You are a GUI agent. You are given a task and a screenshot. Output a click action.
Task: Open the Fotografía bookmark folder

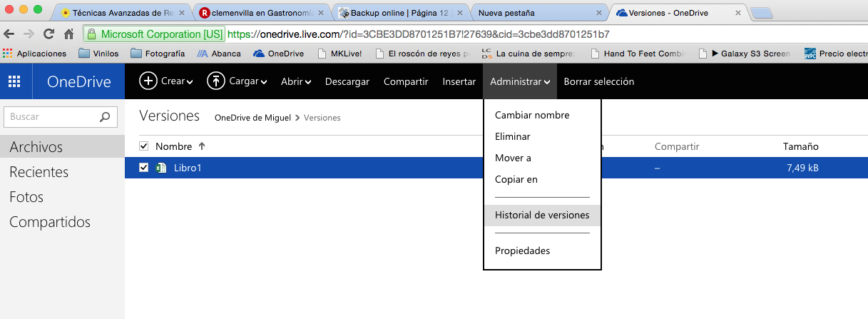click(x=158, y=53)
